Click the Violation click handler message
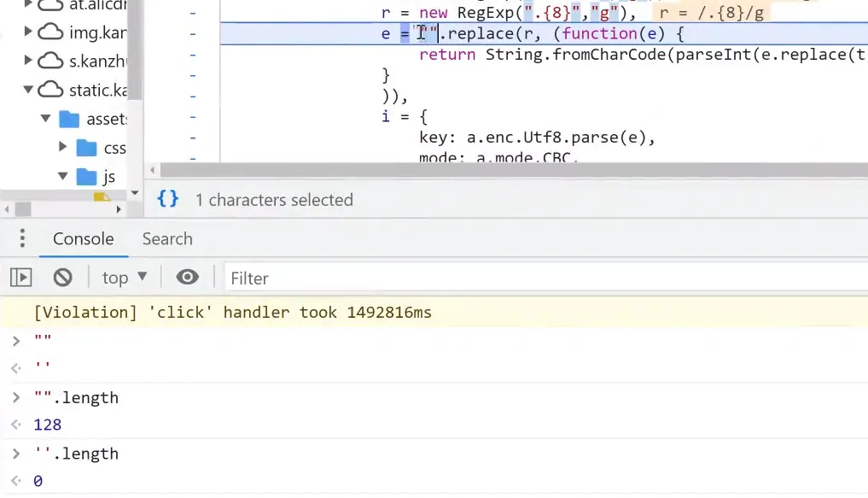Screen dimensions: 868x498 232,313
